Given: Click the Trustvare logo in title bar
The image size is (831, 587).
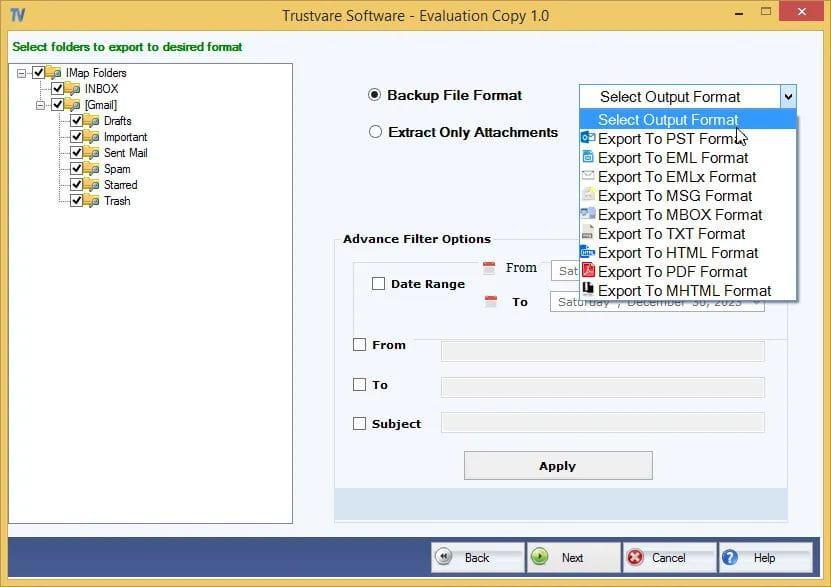Looking at the screenshot, I should coord(16,16).
